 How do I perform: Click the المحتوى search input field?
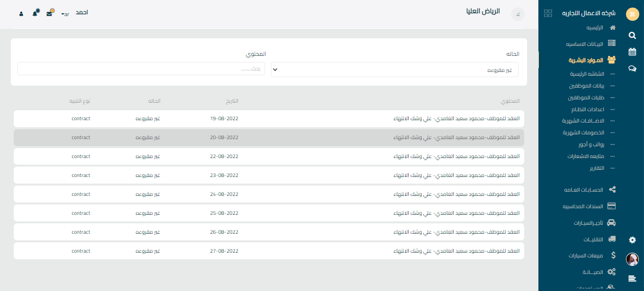tap(141, 69)
